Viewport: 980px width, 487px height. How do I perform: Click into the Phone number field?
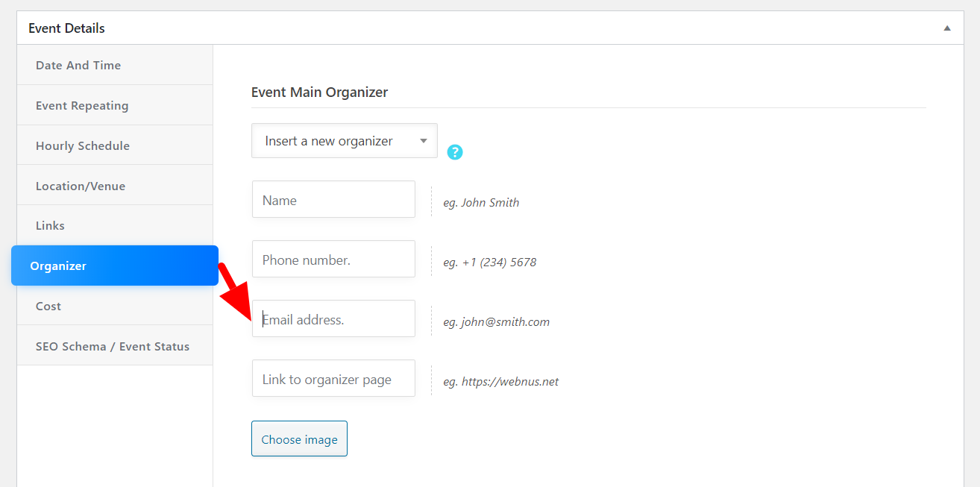coord(333,259)
